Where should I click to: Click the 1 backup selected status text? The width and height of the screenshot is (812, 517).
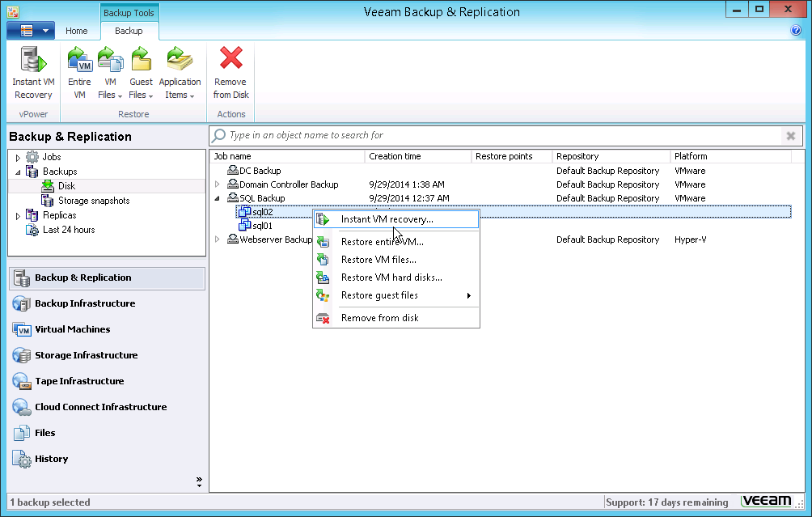pos(50,502)
